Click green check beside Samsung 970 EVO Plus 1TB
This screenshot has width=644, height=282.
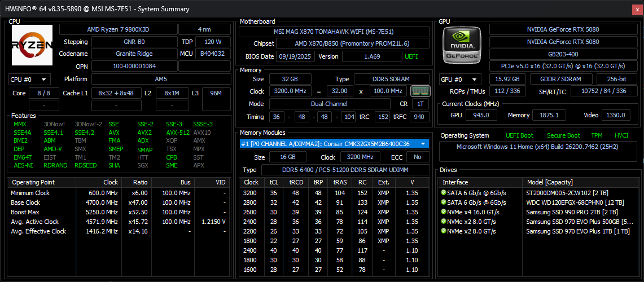[443, 231]
